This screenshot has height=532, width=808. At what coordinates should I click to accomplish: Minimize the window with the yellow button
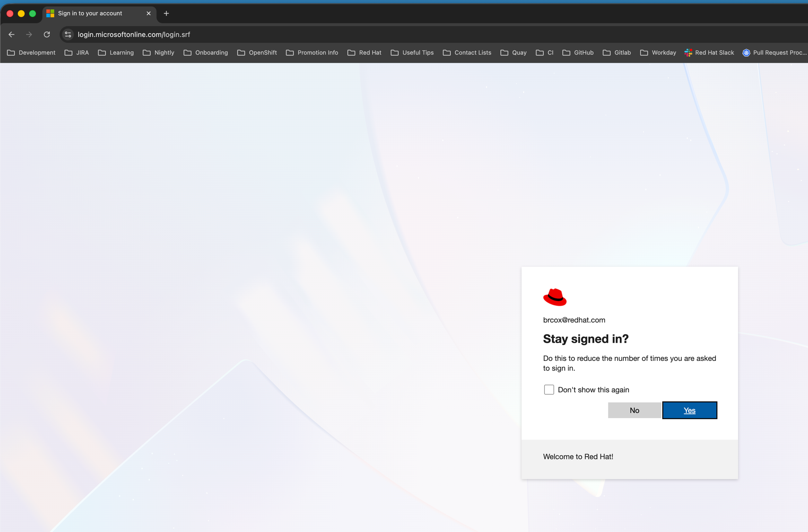[x=21, y=13]
